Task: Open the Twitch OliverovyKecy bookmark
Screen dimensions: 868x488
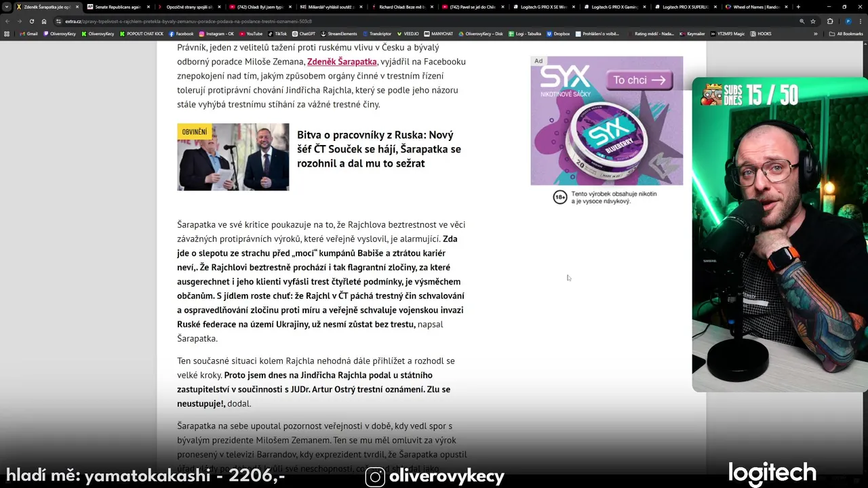Action: tap(60, 33)
